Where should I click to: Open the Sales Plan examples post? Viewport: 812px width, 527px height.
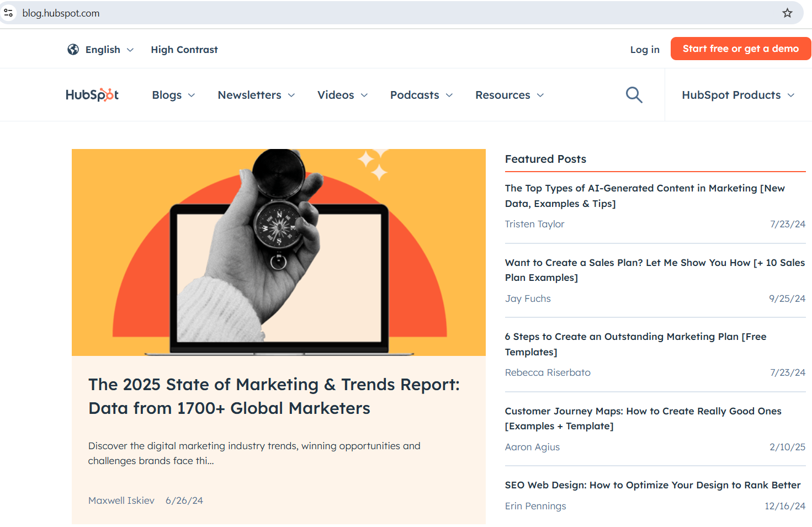pyautogui.click(x=655, y=270)
